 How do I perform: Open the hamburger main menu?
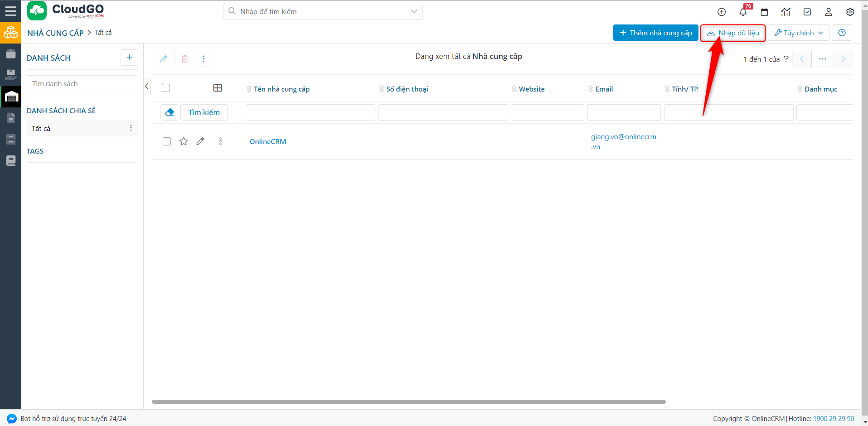pos(10,11)
